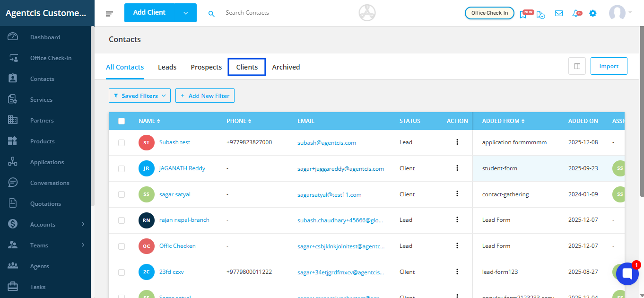
Task: Open sagarsatyal@test11.com email link
Action: pyautogui.click(x=330, y=194)
